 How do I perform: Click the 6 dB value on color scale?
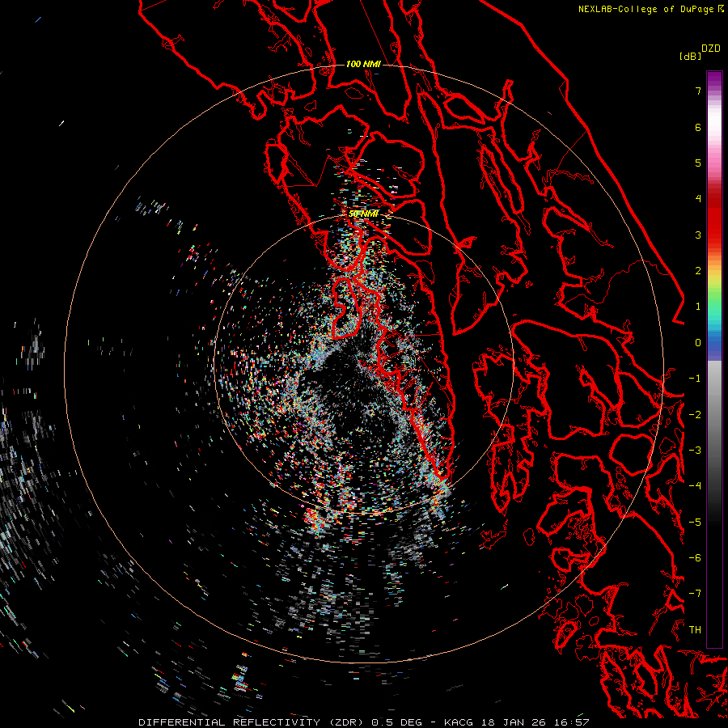pos(698,127)
